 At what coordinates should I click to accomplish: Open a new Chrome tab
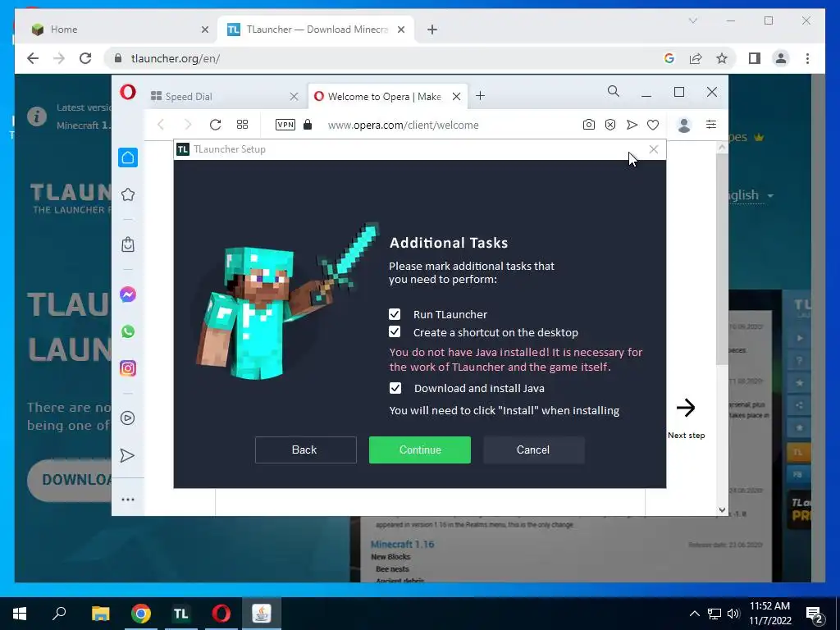point(432,30)
